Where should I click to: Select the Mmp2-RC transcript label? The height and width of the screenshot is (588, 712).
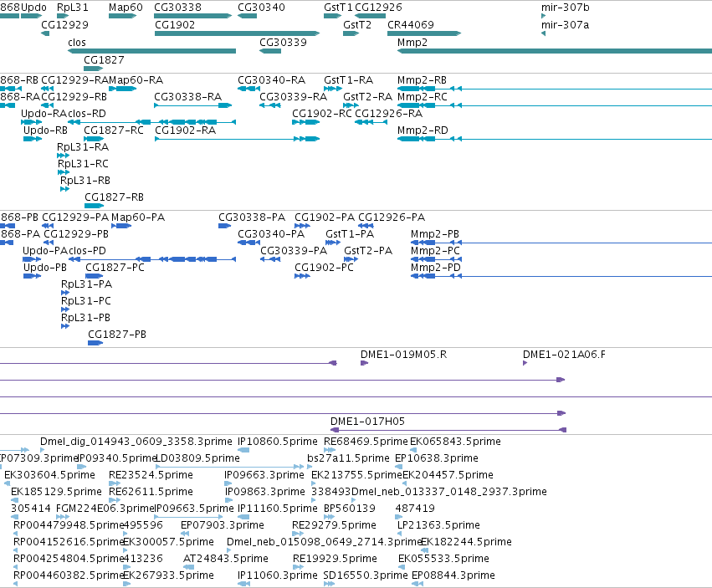click(423, 97)
